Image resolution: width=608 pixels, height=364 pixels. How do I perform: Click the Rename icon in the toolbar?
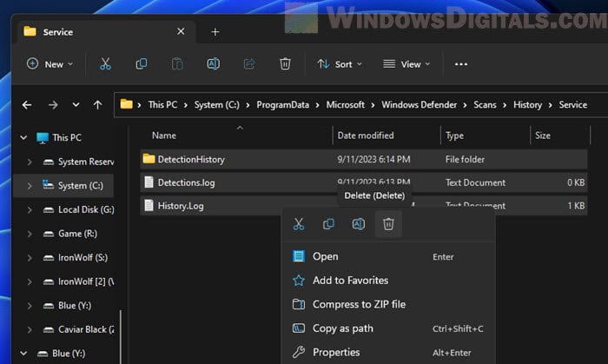(x=214, y=64)
